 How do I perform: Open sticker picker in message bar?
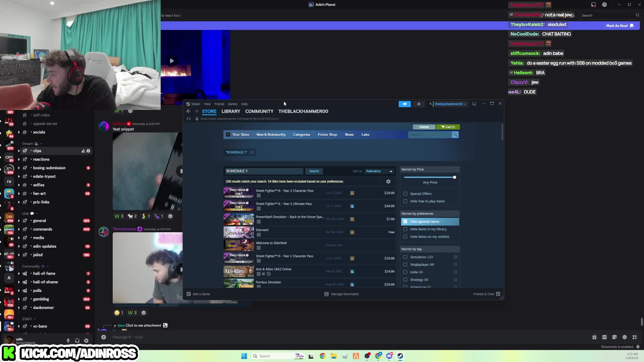(614, 337)
